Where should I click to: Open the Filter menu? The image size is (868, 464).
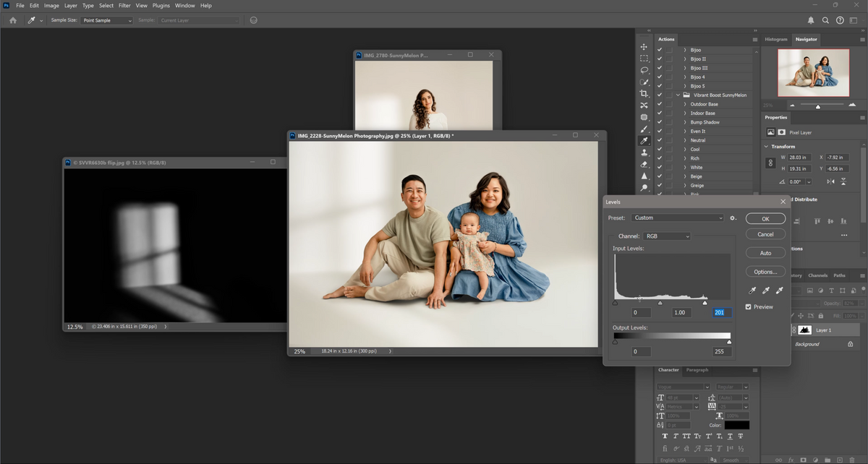(124, 5)
